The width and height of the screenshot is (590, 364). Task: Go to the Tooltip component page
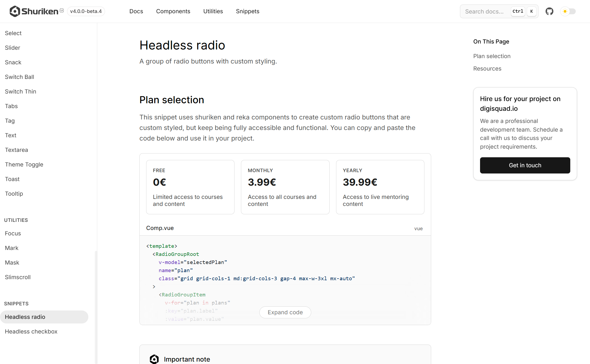[x=14, y=194]
